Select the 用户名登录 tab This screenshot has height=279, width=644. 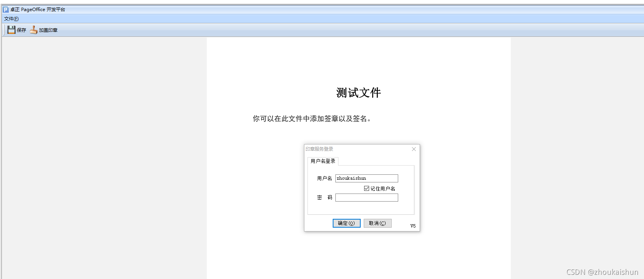pos(323,161)
